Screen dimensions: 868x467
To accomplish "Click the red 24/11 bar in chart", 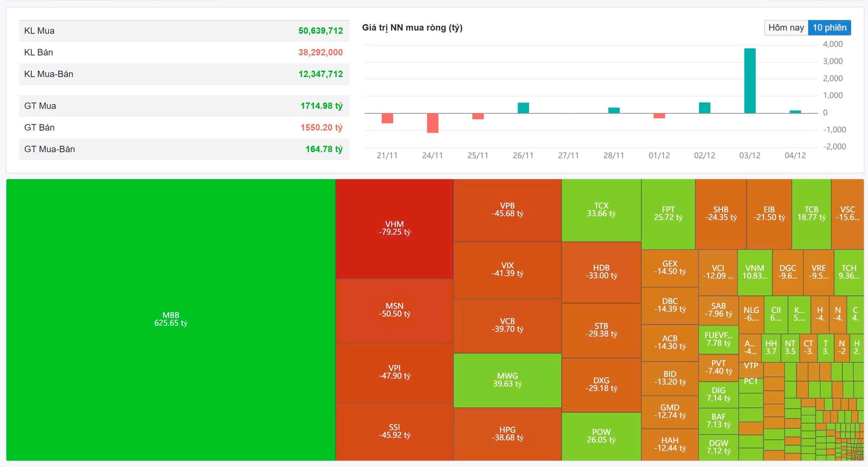I will (433, 123).
